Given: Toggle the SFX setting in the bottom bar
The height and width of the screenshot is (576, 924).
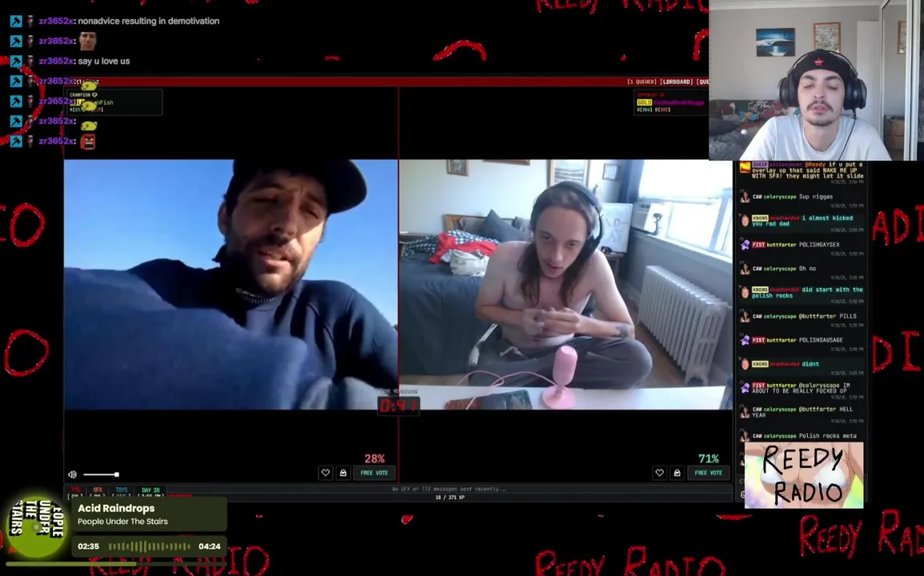Looking at the screenshot, I should (x=98, y=492).
